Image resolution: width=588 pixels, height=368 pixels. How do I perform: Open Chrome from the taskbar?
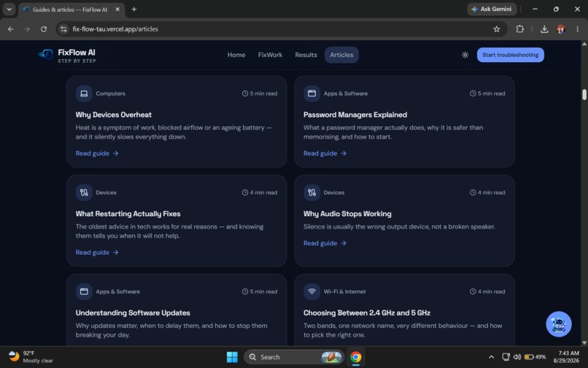(x=355, y=357)
